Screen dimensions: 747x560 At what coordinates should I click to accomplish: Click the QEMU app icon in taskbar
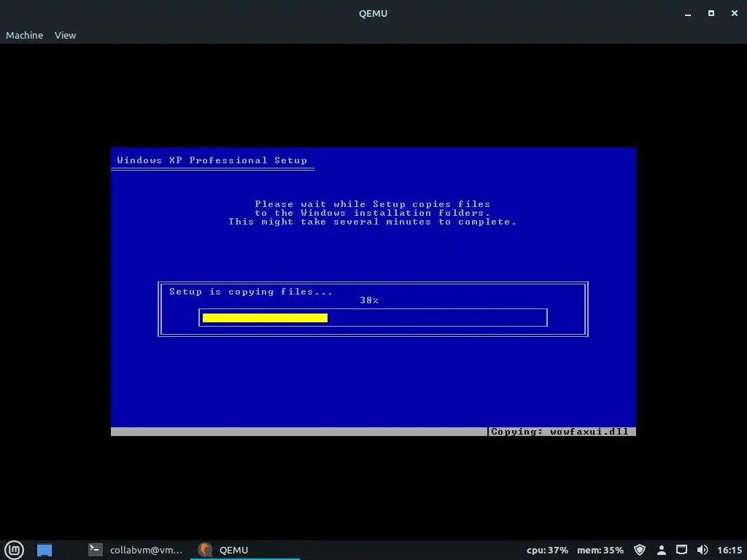tap(205, 550)
